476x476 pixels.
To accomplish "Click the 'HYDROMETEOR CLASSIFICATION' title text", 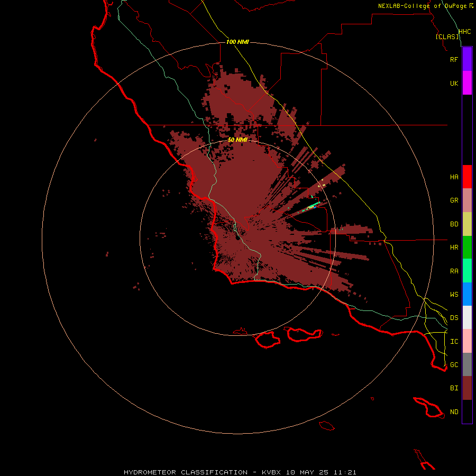I will 186,472.
